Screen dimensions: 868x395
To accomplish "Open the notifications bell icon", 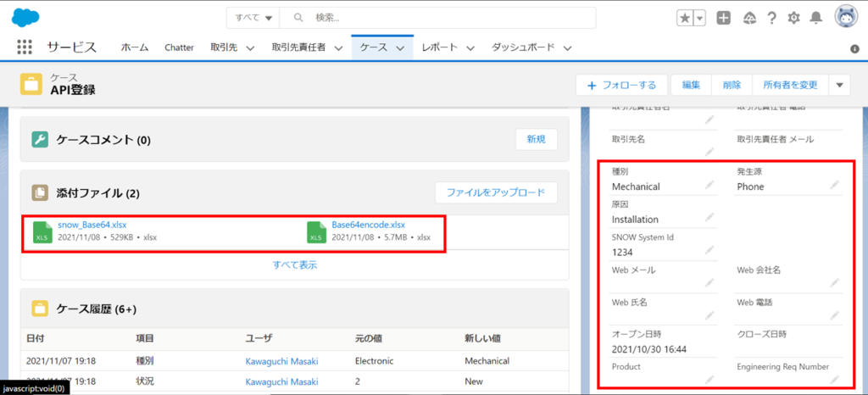I will (x=816, y=18).
